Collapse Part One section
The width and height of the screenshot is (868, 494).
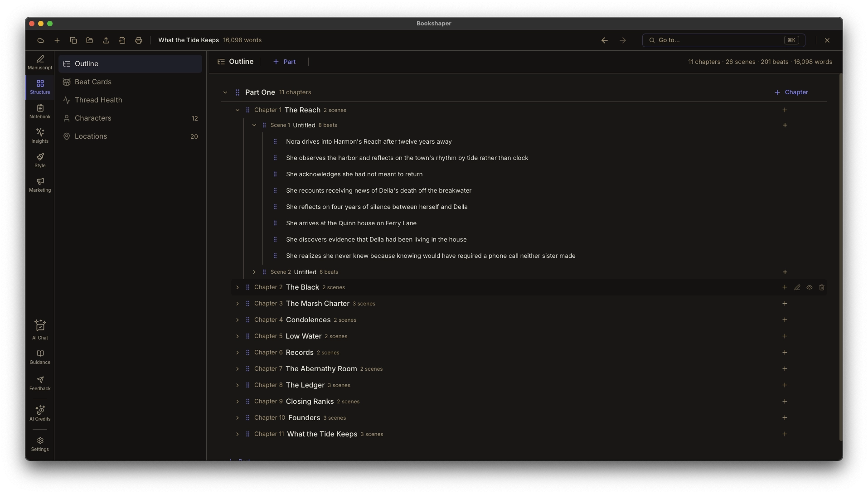(x=225, y=92)
